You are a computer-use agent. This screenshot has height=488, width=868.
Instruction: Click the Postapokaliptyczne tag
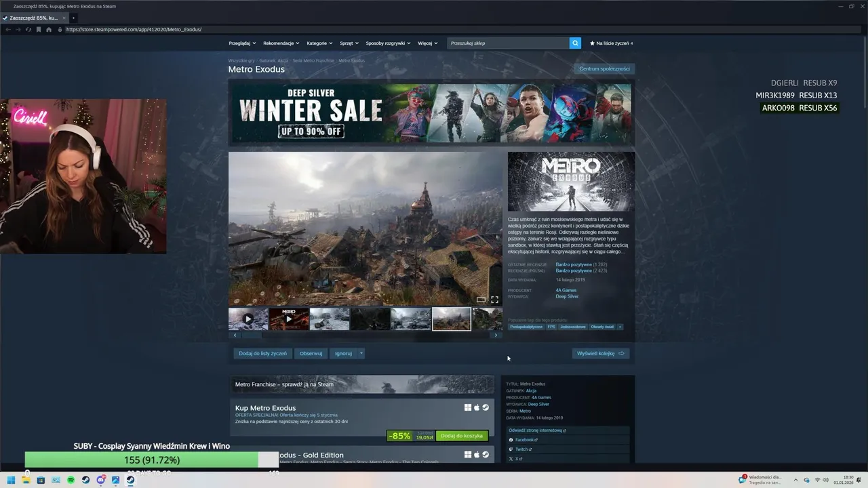click(x=526, y=327)
